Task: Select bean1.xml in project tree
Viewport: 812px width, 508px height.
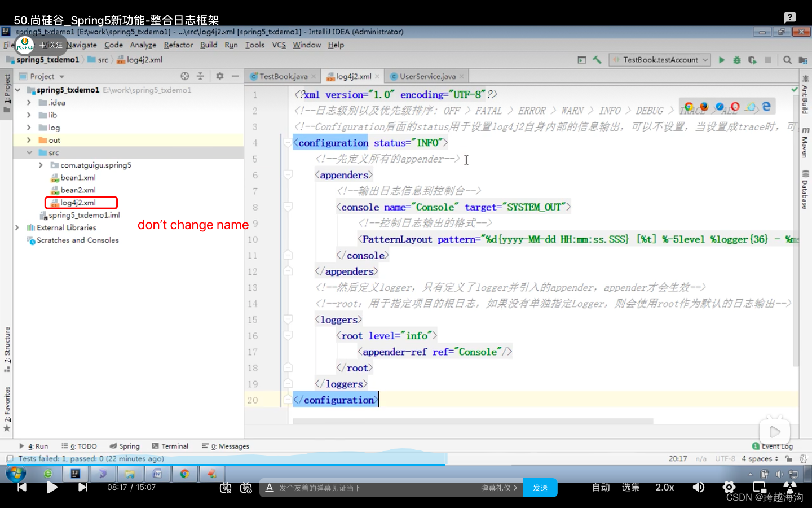Action: 78,178
